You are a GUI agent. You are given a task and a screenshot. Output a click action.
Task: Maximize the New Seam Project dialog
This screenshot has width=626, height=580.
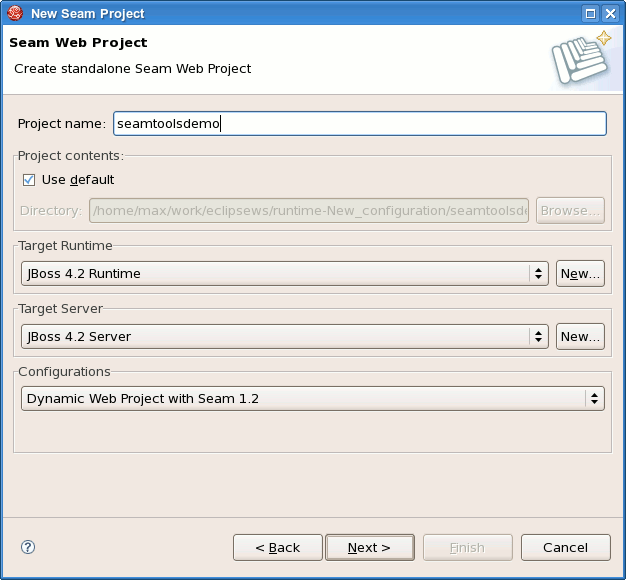point(590,14)
